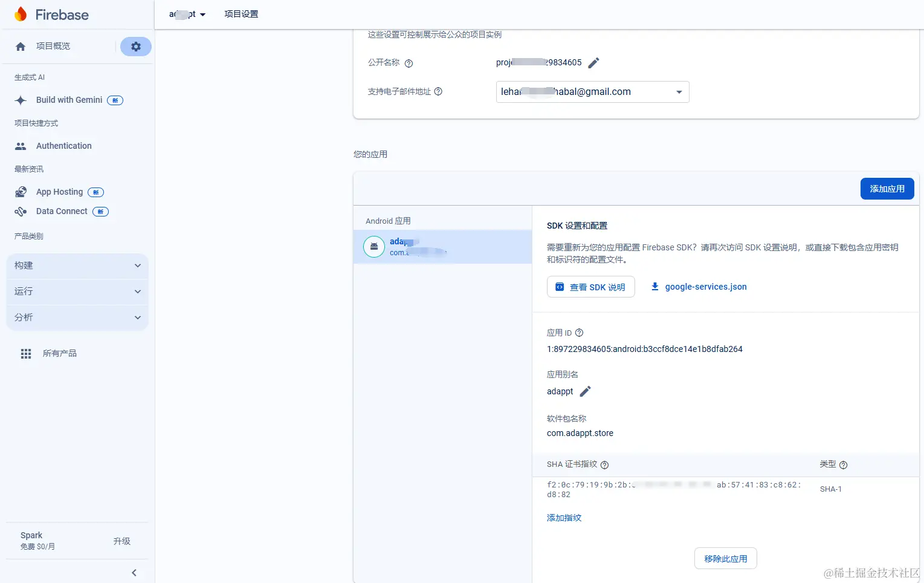Click help icon next to 应用 ID
Screen dimensions: 924x583
coord(579,333)
